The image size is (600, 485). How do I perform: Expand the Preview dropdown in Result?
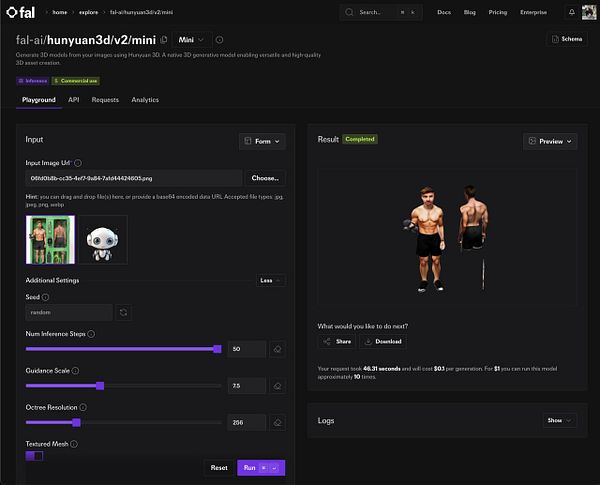pos(550,141)
